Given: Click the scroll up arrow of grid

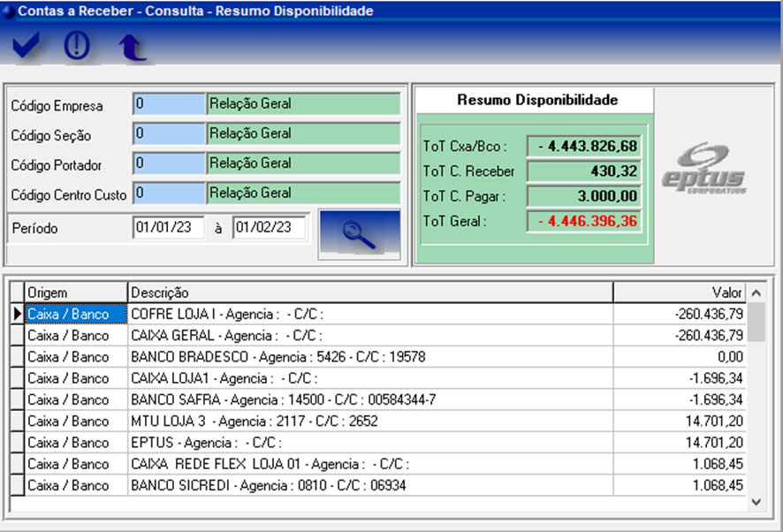Looking at the screenshot, I should pyautogui.click(x=756, y=293).
